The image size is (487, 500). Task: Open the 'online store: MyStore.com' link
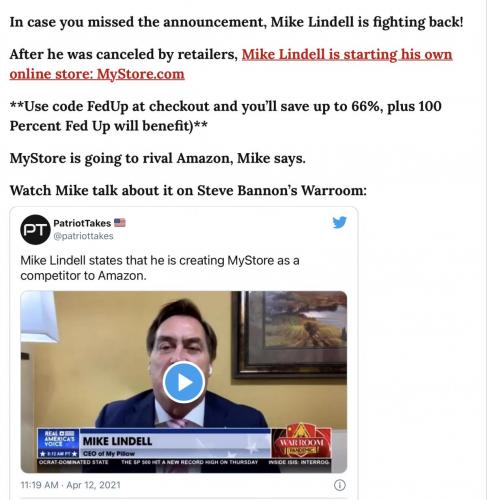[x=97, y=74]
